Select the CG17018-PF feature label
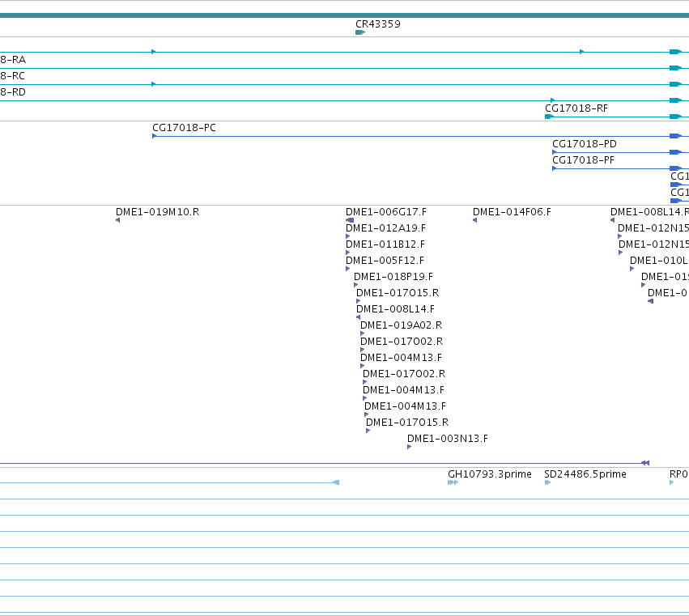The image size is (689, 616). [583, 160]
